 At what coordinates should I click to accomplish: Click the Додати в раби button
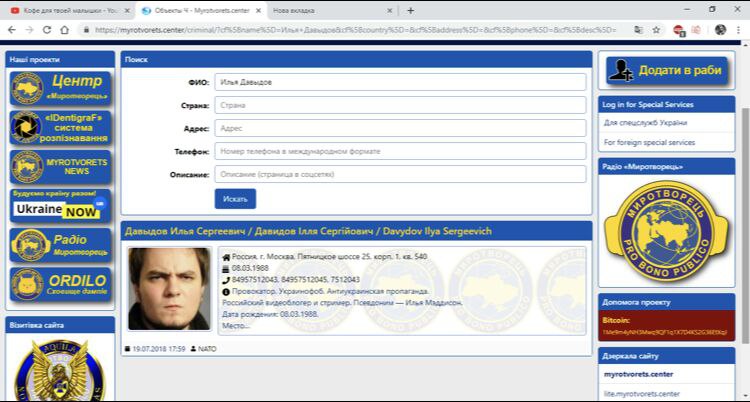tap(667, 70)
